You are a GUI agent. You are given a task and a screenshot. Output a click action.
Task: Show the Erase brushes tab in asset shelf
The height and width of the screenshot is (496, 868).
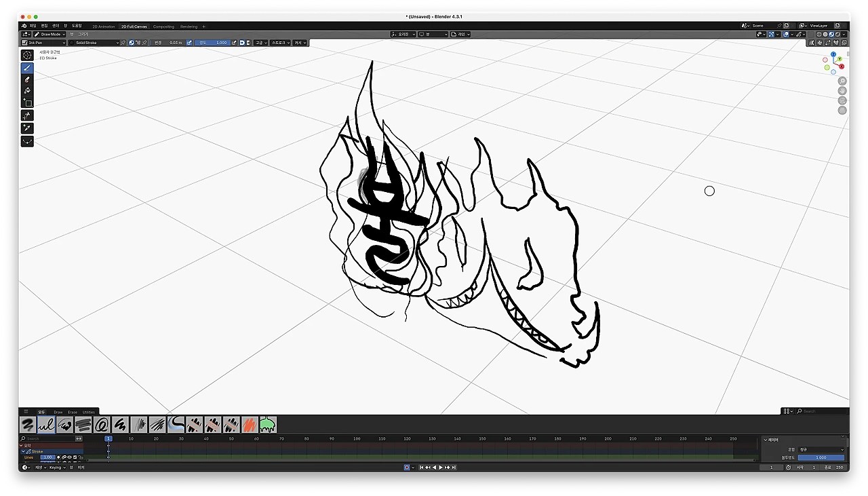(x=72, y=412)
